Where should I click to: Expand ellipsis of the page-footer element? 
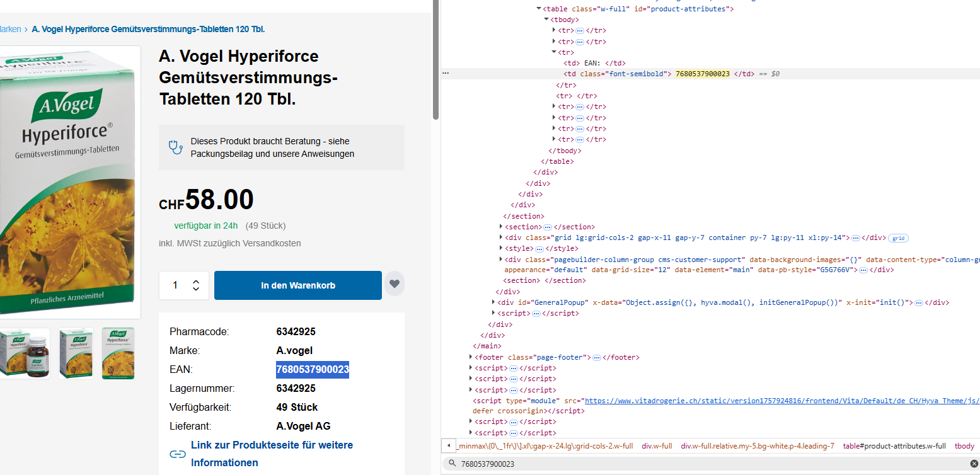[x=596, y=358]
